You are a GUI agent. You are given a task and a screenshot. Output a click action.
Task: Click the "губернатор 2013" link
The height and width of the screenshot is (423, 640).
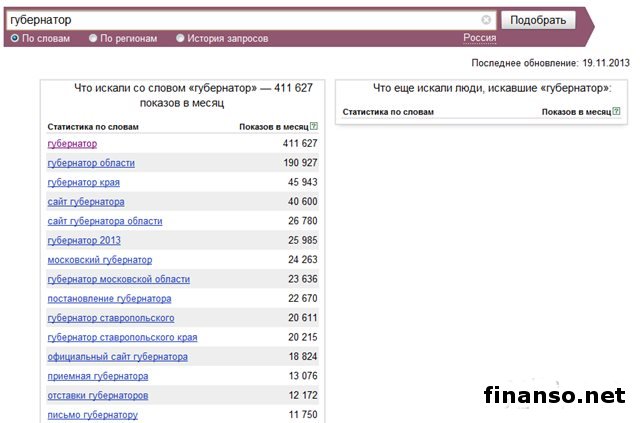pyautogui.click(x=84, y=241)
